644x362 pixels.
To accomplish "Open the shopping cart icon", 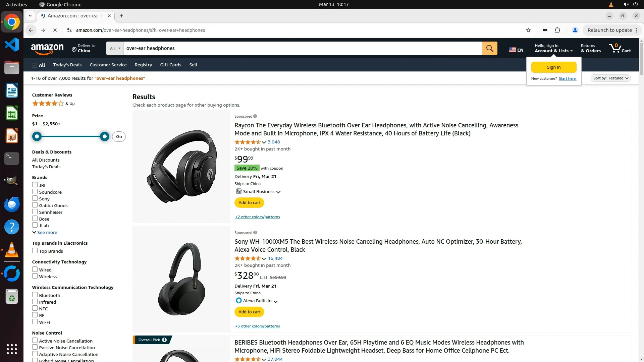I will [619, 48].
